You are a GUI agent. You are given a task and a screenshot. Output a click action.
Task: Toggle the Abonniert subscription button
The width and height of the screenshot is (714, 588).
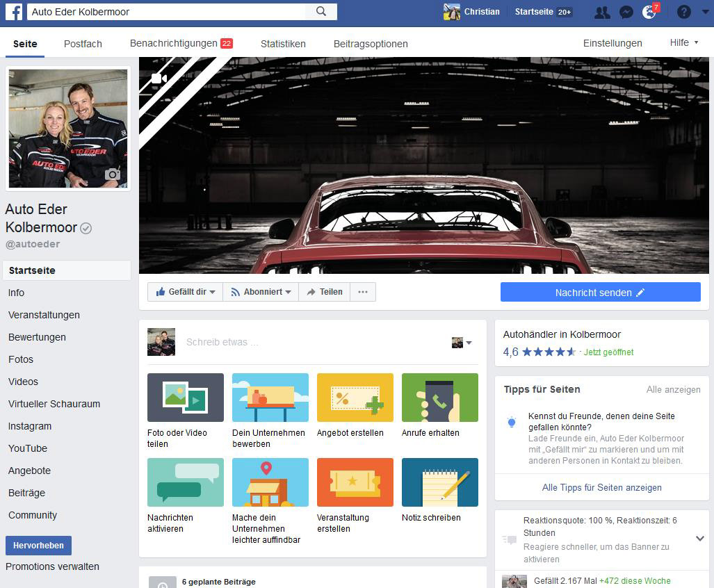pos(261,292)
